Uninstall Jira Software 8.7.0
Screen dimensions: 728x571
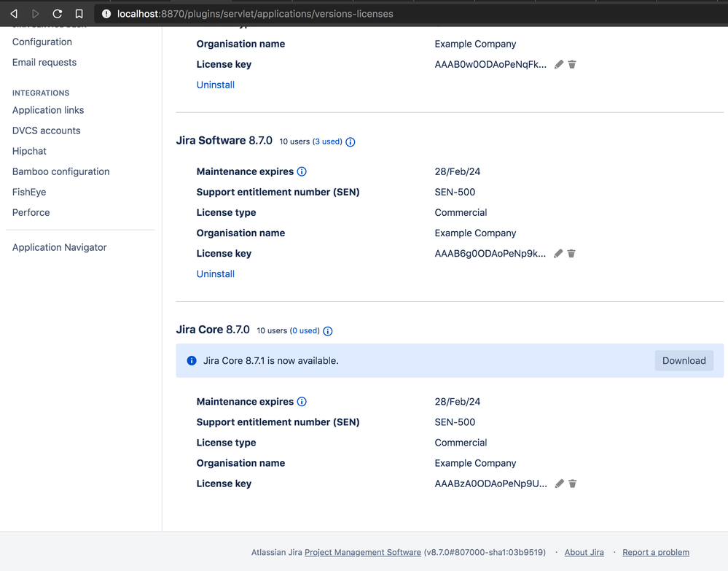(216, 273)
